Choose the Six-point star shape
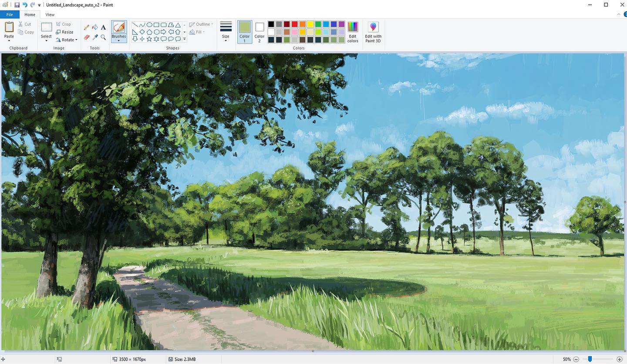Viewport: 627px width, 364px height. click(156, 39)
